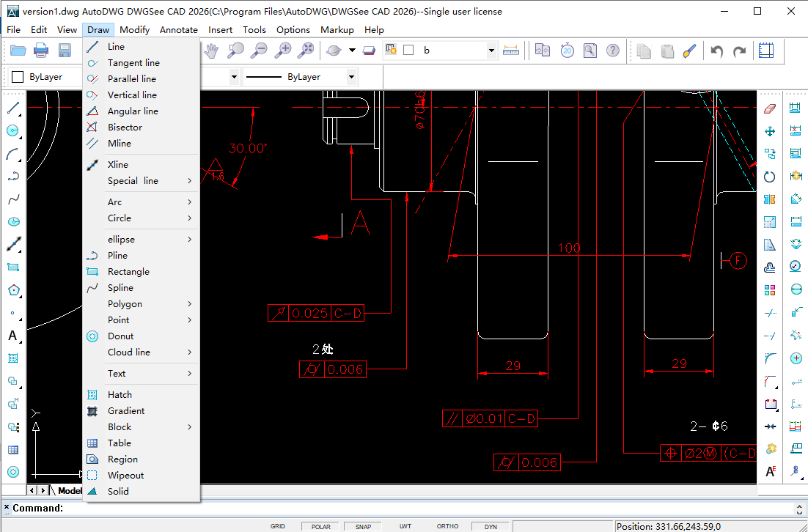Image resolution: width=808 pixels, height=532 pixels.
Task: Toggle DYN dynamic input
Action: [491, 526]
